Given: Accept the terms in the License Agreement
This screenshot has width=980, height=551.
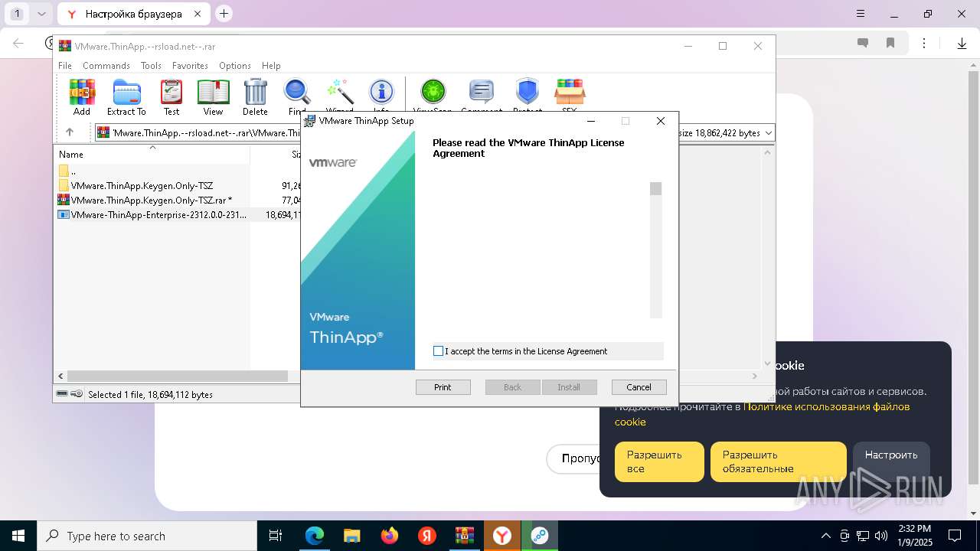Looking at the screenshot, I should pyautogui.click(x=438, y=351).
